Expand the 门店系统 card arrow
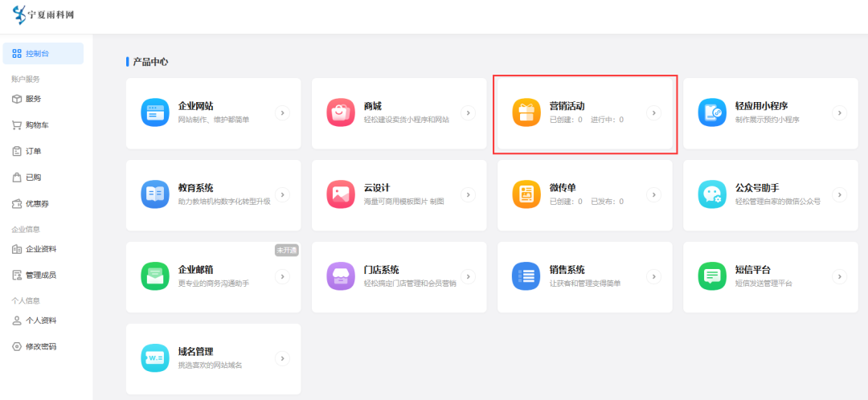868x400 pixels. [x=468, y=276]
